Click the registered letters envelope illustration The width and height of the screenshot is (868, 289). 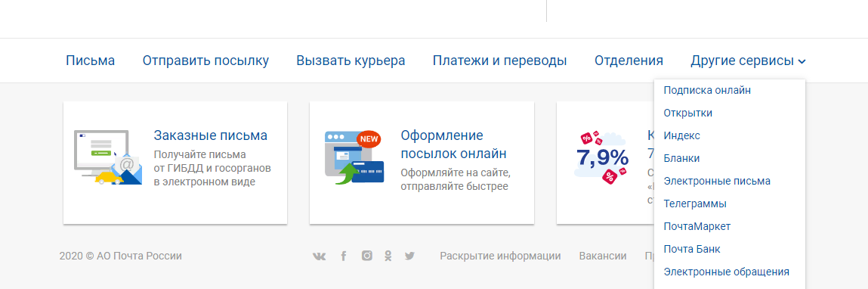pos(108,157)
